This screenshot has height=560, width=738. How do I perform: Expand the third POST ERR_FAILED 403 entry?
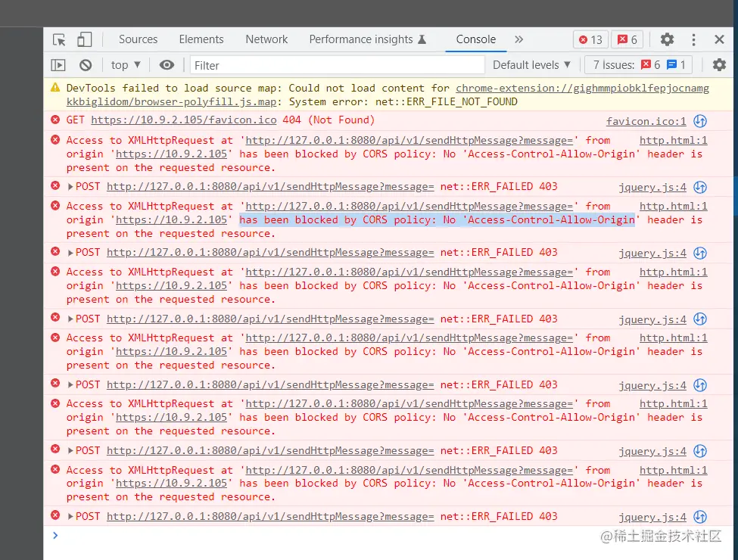(x=70, y=319)
